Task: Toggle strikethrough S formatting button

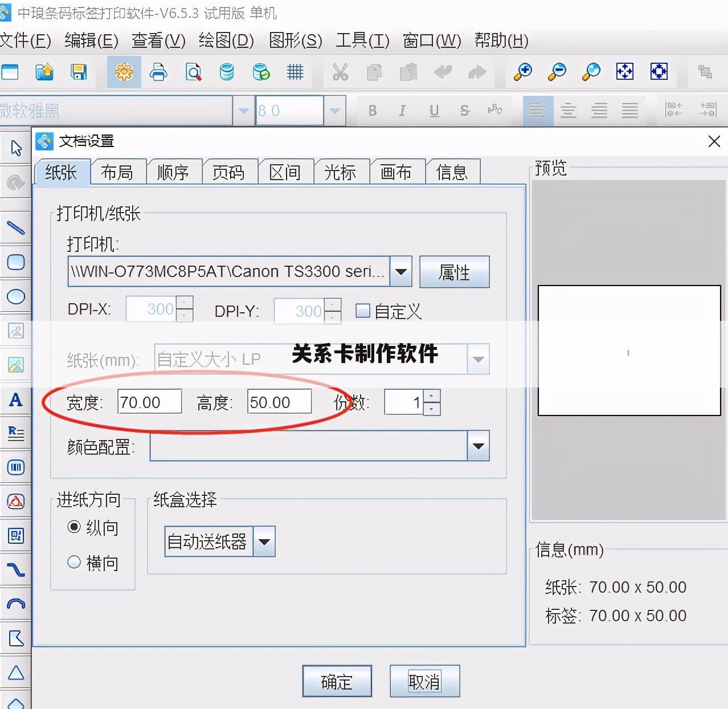Action: (465, 111)
